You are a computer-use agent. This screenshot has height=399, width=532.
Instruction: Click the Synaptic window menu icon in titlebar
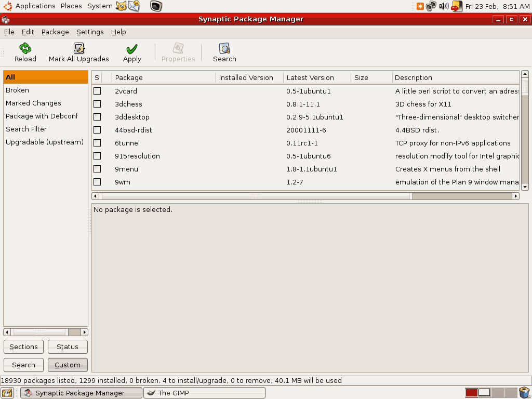5,20
